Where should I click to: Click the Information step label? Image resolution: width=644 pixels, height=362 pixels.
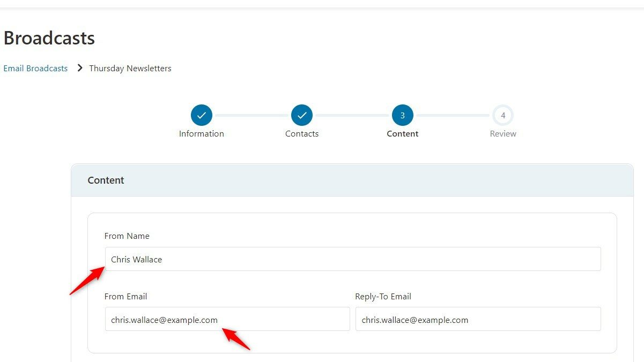[x=202, y=134]
